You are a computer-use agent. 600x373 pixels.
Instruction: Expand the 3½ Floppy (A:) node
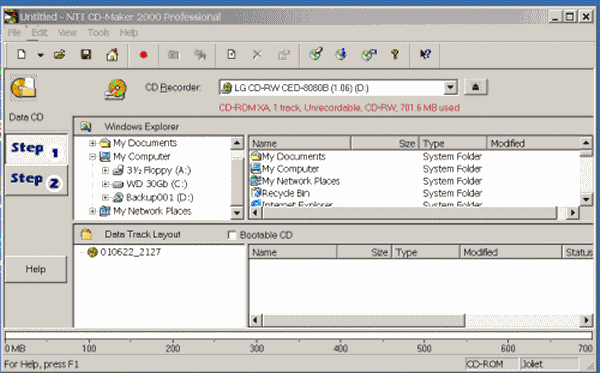pyautogui.click(x=106, y=170)
